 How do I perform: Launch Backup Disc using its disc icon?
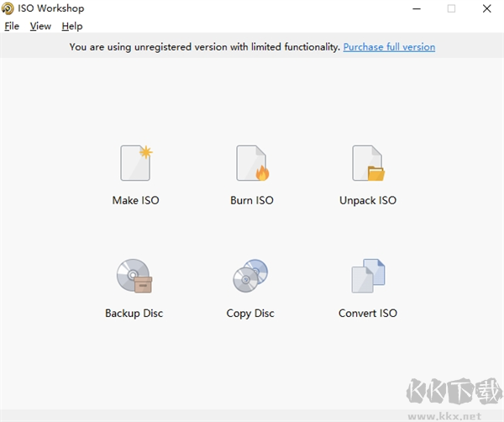(134, 276)
